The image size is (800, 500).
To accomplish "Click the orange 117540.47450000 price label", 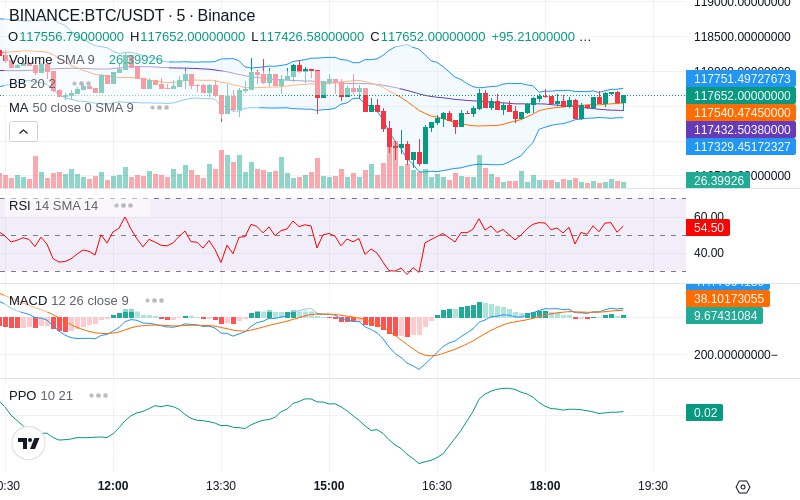I will click(741, 112).
